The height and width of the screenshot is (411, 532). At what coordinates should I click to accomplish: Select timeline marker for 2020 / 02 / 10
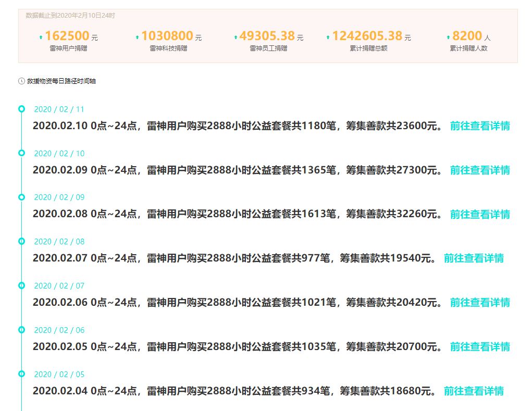21,153
